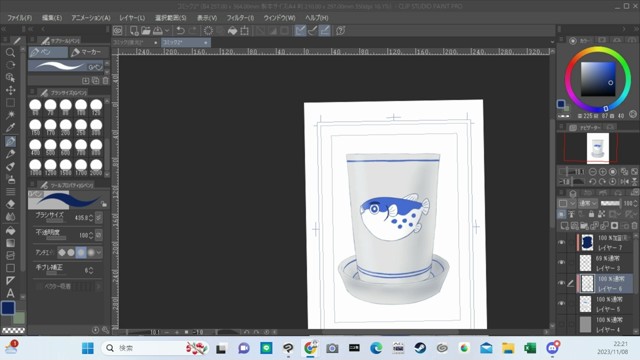Open the ウィンドウ(W) menu
Viewport: 640px width, 360px height.
click(x=280, y=18)
